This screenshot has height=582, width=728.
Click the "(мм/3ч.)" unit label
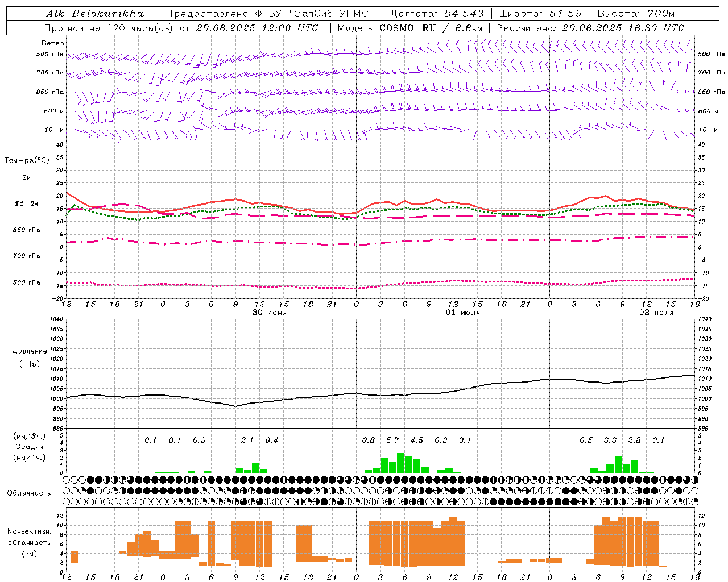pyautogui.click(x=30, y=436)
